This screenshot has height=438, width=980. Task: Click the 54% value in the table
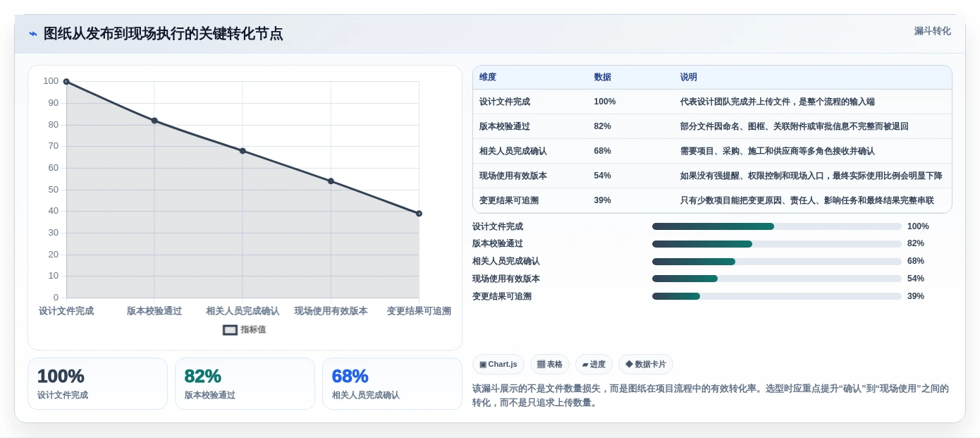click(603, 176)
